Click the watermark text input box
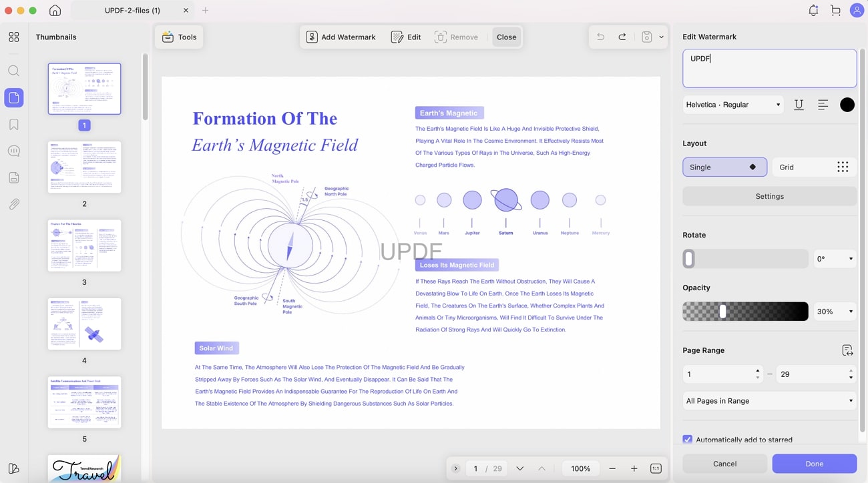 click(x=769, y=68)
